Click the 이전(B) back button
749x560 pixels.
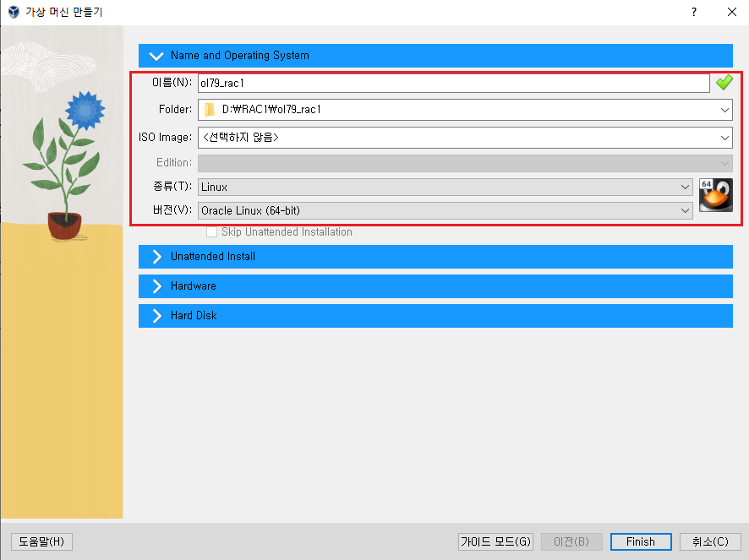pos(571,541)
